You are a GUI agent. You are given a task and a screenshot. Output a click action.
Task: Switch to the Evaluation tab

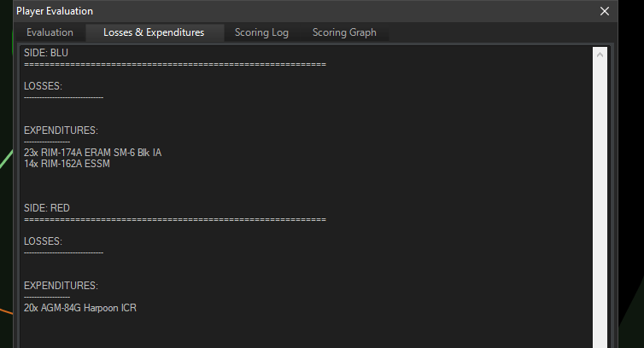[x=50, y=33]
